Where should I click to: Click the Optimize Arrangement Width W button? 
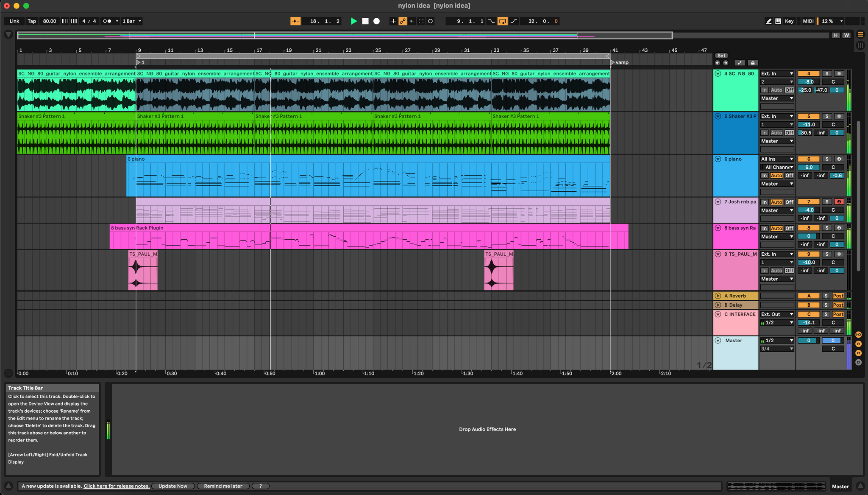click(846, 35)
